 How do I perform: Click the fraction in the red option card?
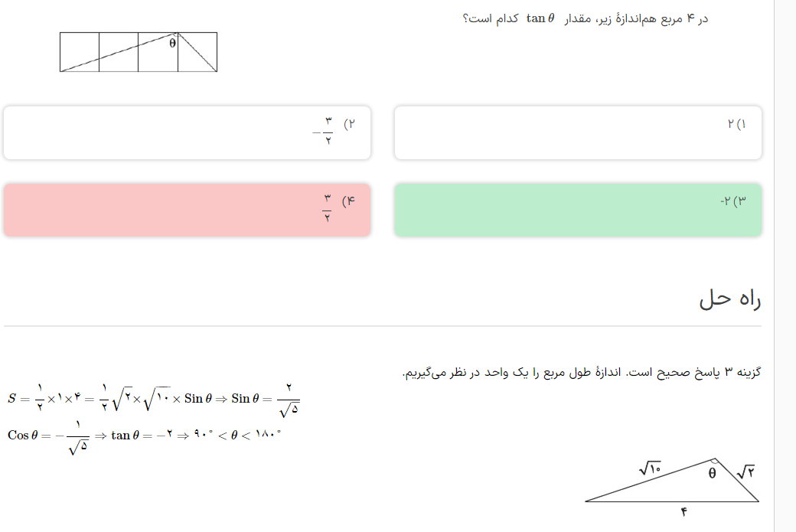coord(327,207)
